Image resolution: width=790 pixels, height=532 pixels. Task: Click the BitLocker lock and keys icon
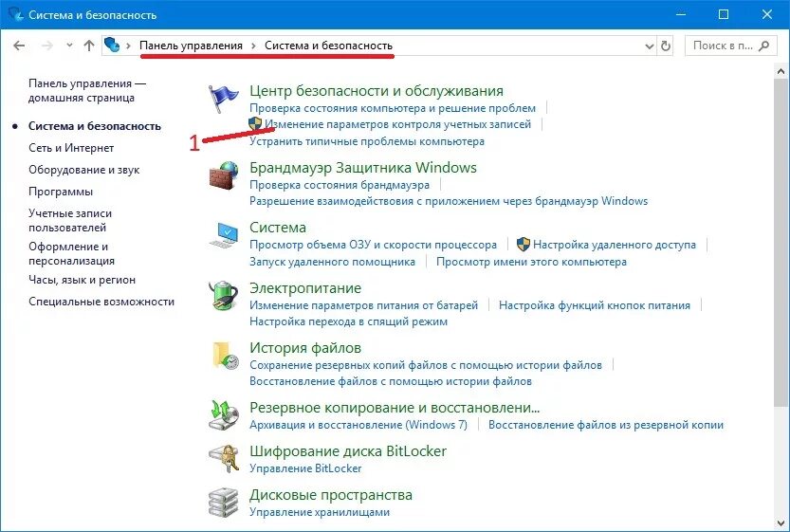click(223, 459)
